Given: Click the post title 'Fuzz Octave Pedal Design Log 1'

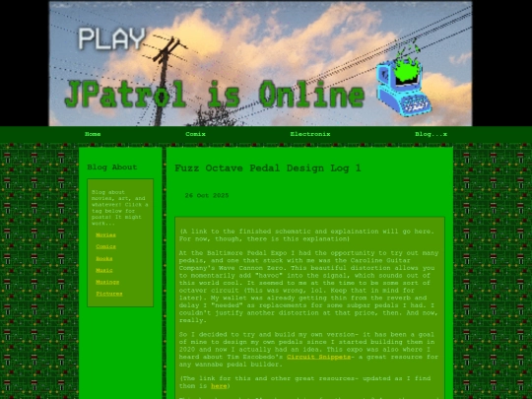Looking at the screenshot, I should (268, 168).
